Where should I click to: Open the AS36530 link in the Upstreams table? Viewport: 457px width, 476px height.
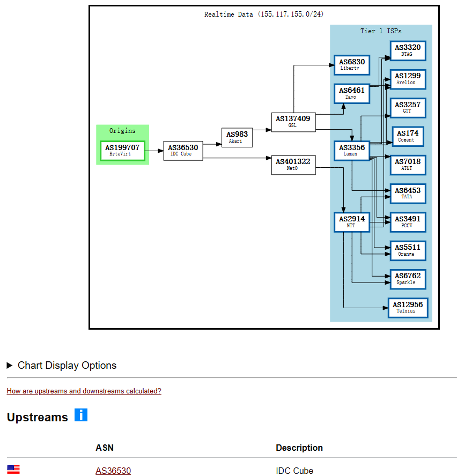point(113,471)
